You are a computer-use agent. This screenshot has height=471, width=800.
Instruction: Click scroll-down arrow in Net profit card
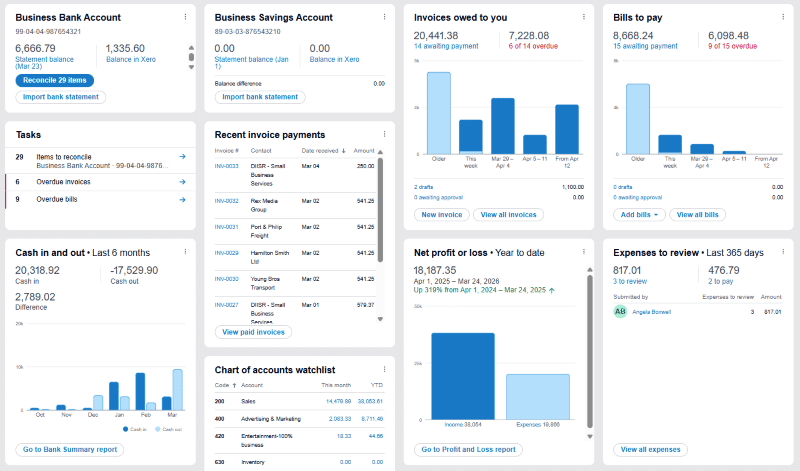pos(590,436)
